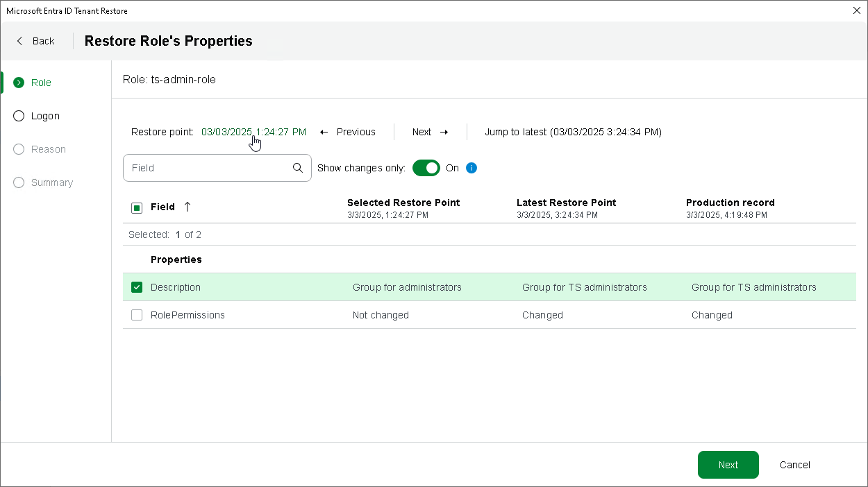Open the Logon wizard step

[x=45, y=116]
